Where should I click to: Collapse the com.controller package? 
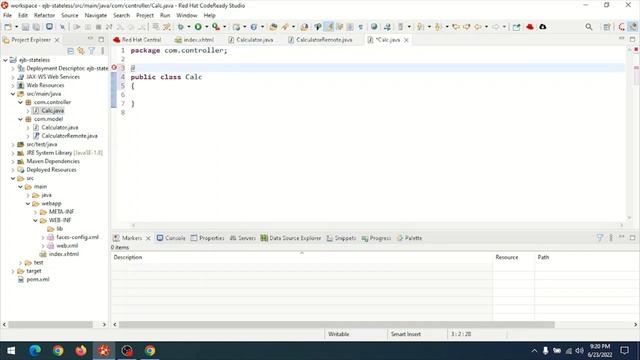pyautogui.click(x=20, y=102)
